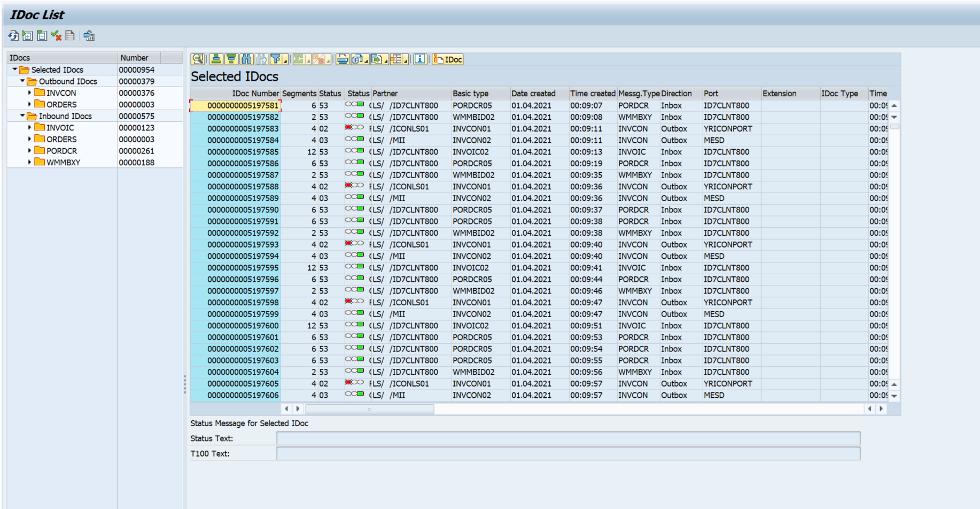The image size is (980, 509).
Task: Click the Print icon in the list toolbar
Action: (x=342, y=59)
